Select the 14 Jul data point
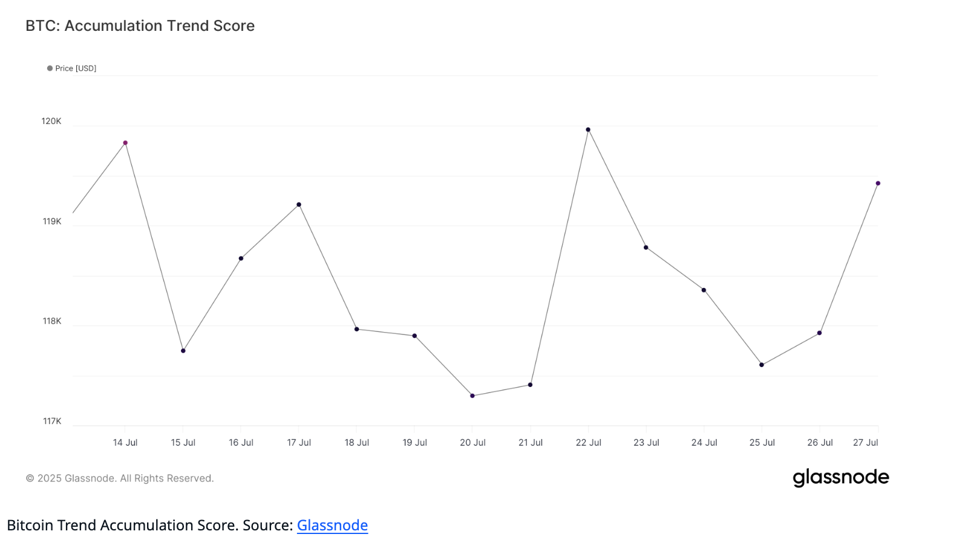 125,143
